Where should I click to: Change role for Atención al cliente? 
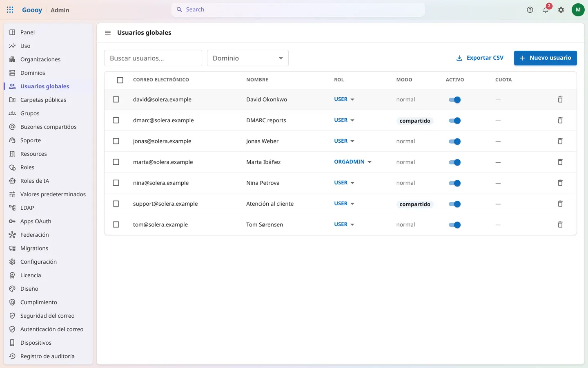(344, 204)
